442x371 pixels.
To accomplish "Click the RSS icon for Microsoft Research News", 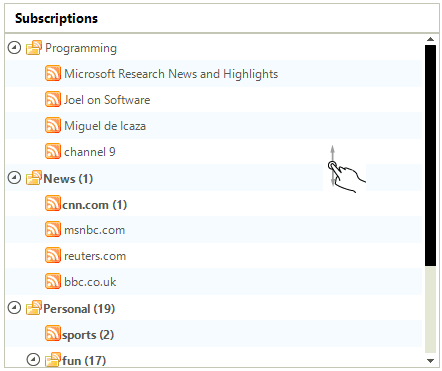I will [x=53, y=73].
